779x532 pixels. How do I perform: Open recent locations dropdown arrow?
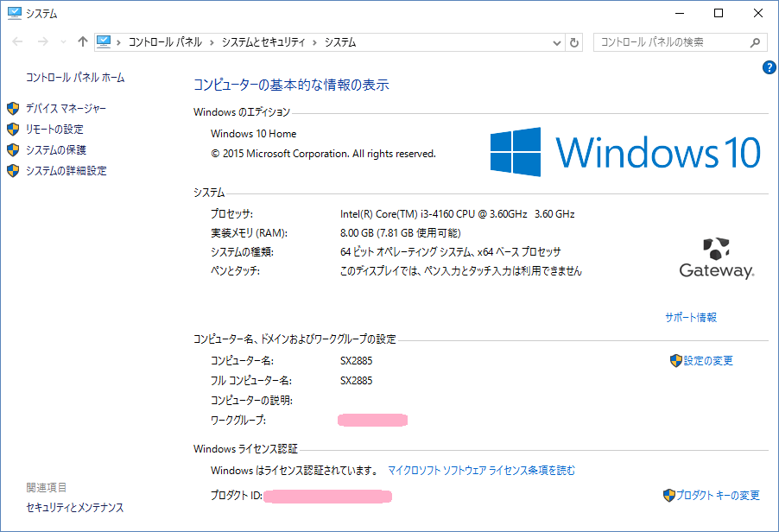(63, 42)
